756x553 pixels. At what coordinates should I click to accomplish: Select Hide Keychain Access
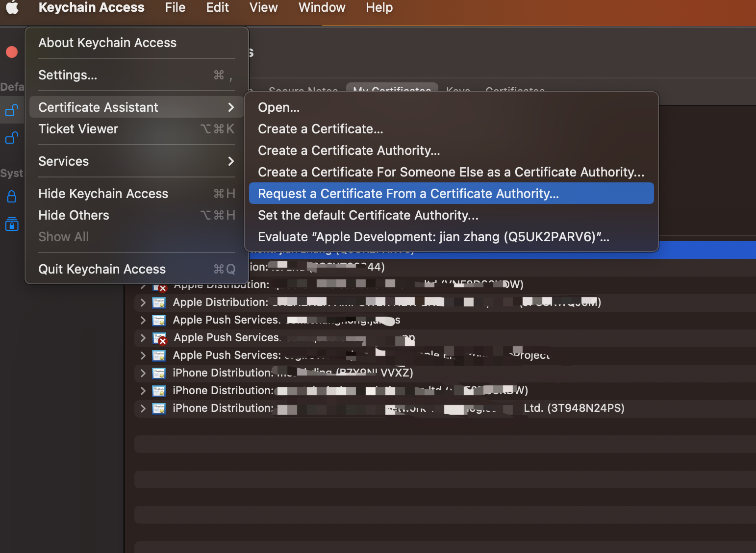pyautogui.click(x=137, y=194)
